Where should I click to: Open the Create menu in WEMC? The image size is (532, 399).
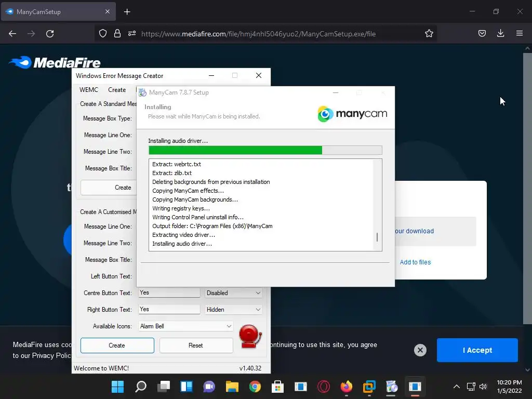point(117,90)
